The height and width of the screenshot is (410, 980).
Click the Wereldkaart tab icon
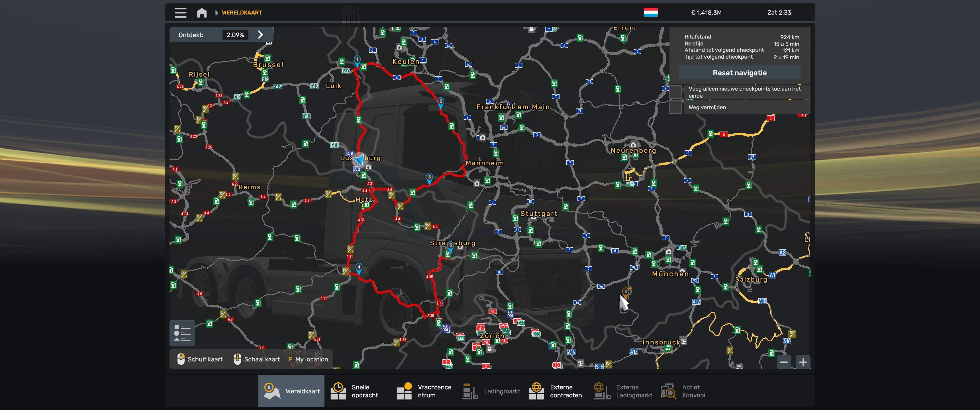pos(271,391)
